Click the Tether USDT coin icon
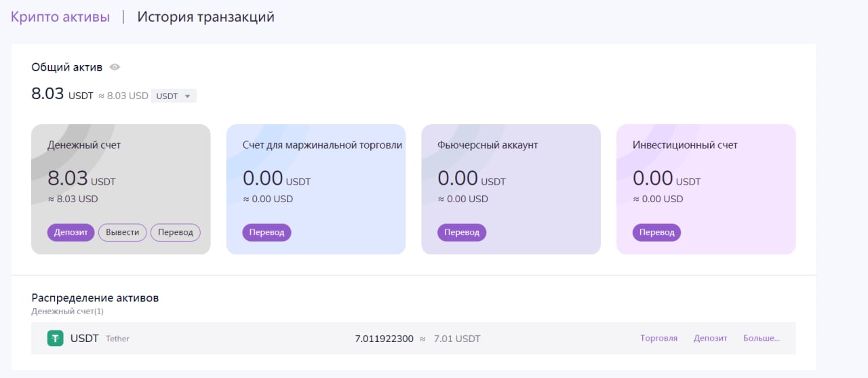This screenshot has height=378, width=868. (x=55, y=338)
